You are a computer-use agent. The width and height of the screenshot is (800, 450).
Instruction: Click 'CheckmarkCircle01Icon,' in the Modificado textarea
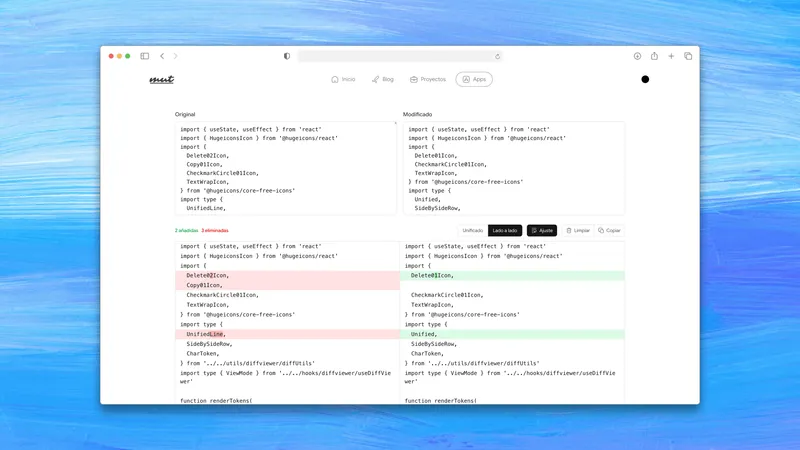(451, 165)
